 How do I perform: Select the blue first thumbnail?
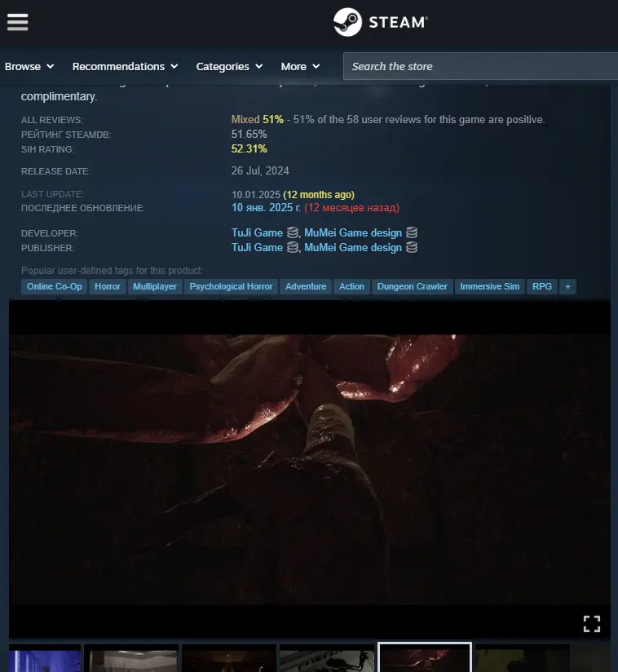[x=45, y=658]
